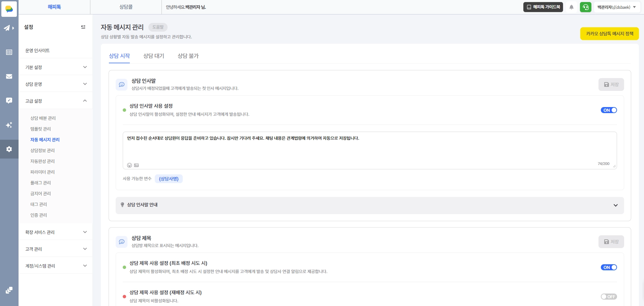Insert emoji in greeting message box

click(129, 165)
